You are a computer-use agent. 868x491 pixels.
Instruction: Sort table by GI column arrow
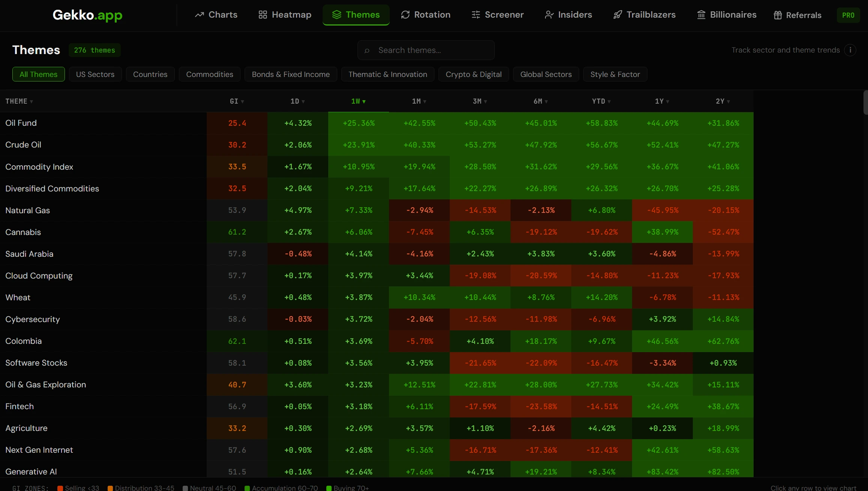tap(242, 101)
